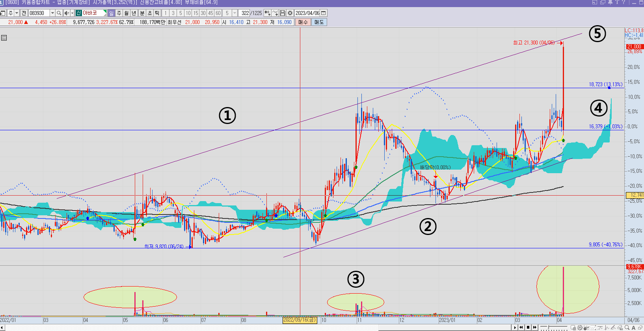Select the 1 interval button
Screen dimensions: 644x331
[x=166, y=13]
